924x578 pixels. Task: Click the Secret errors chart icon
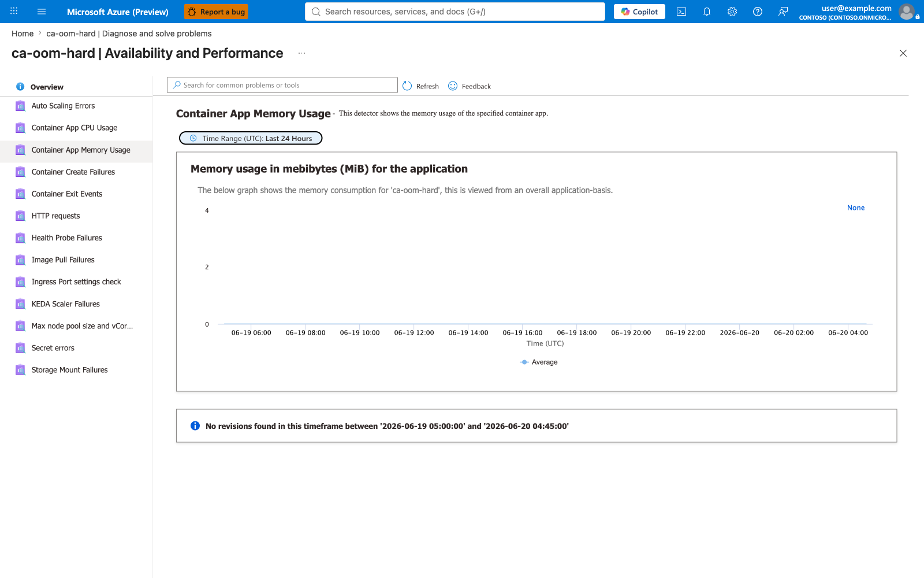point(20,347)
